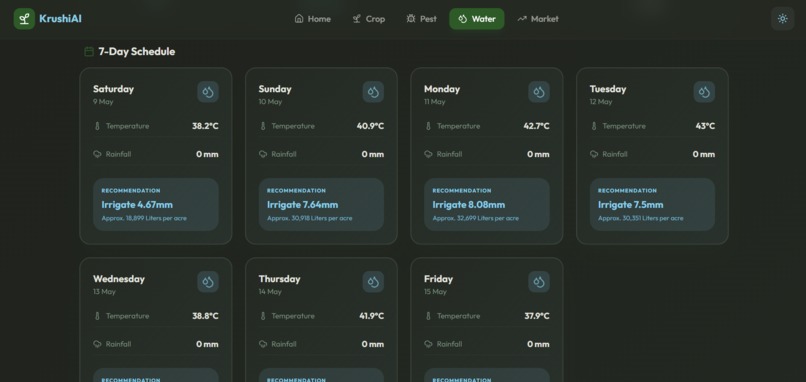Screen dimensions: 806x382
Task: Click the 38.2°C temperature value
Action: [x=205, y=126]
